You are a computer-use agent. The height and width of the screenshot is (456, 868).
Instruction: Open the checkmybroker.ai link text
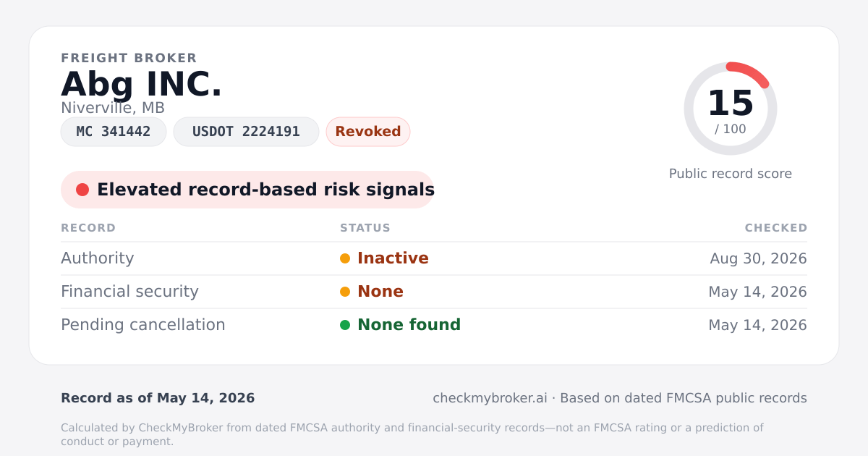coord(490,398)
